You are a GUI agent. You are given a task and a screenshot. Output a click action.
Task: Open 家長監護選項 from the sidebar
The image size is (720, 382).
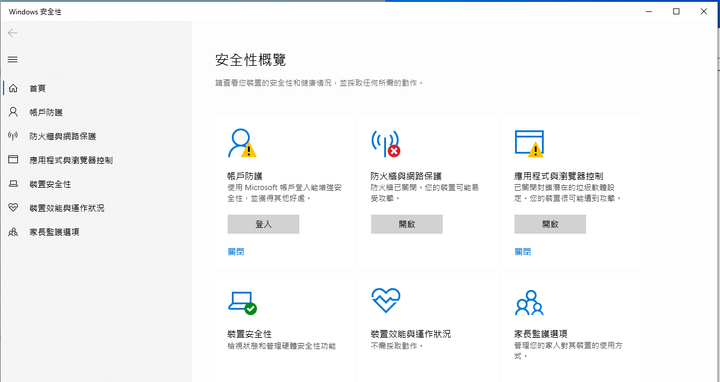point(55,232)
